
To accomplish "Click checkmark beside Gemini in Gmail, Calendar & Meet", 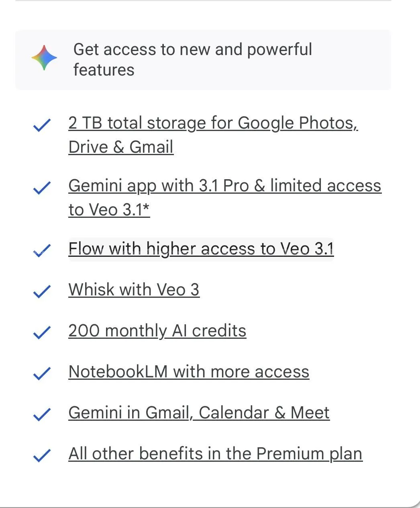I will (x=42, y=414).
